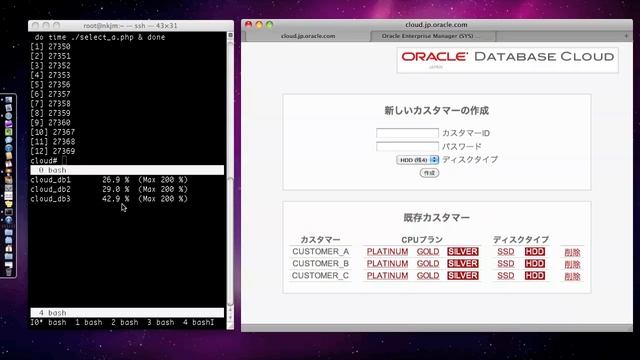Choose HDD disk for CUSTOMER_A
The height and width of the screenshot is (360, 640).
click(x=534, y=251)
